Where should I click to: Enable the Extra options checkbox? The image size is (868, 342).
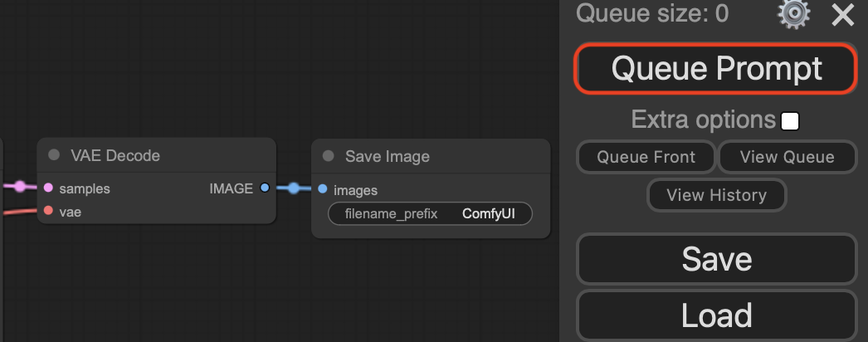coord(790,121)
